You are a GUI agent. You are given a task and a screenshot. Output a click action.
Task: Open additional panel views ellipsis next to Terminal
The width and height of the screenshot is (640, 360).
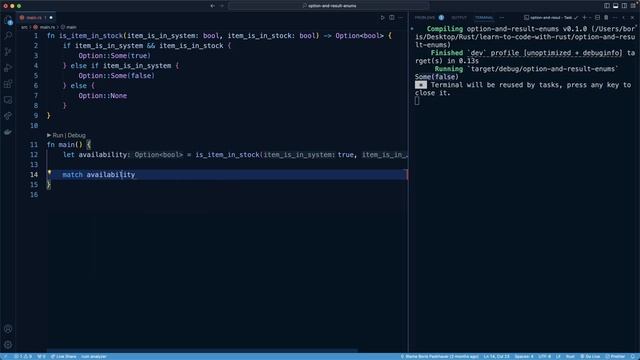tap(502, 18)
